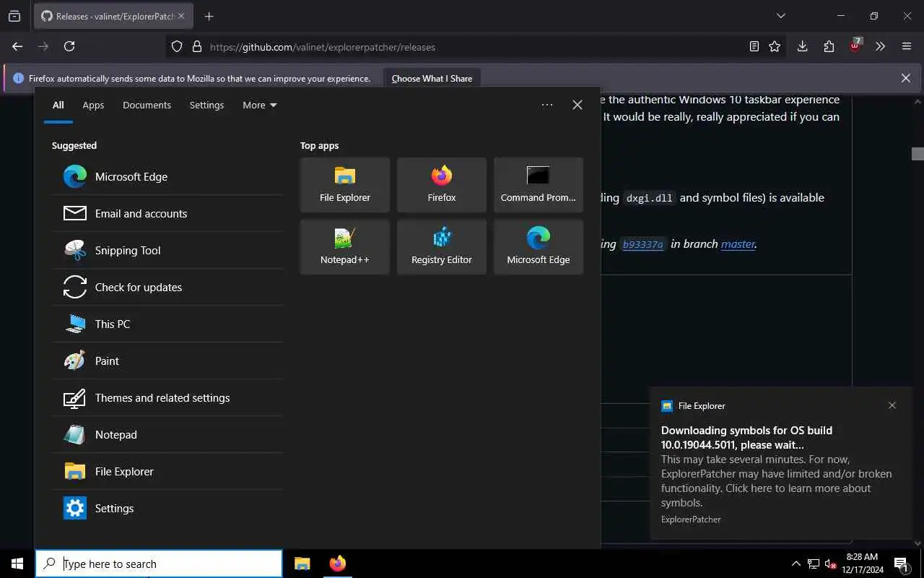
Task: Expand the More dropdown in search
Action: (x=259, y=105)
